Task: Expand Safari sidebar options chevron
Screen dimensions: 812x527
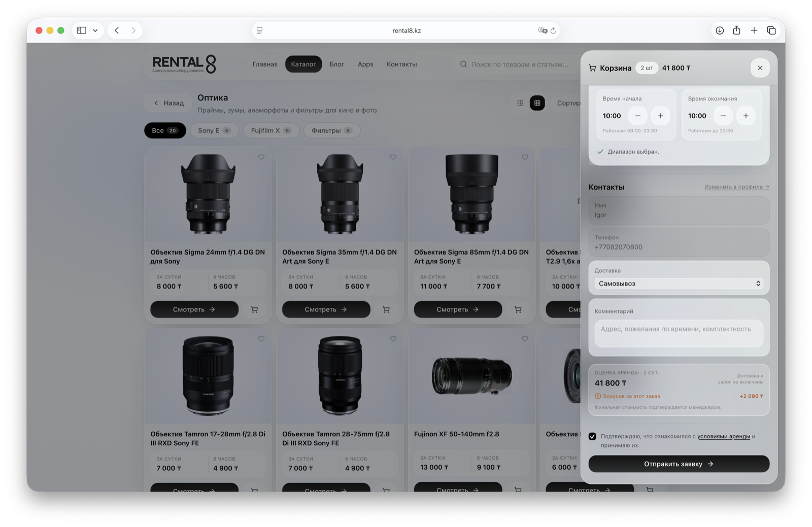Action: [95, 30]
